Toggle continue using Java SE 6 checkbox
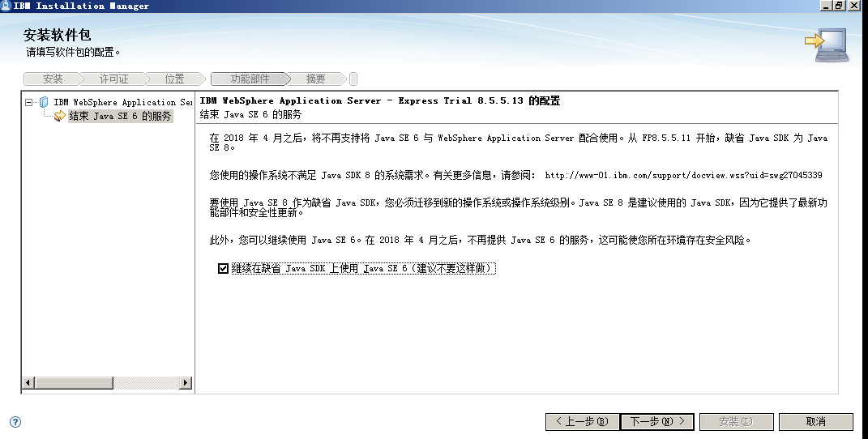 223,269
